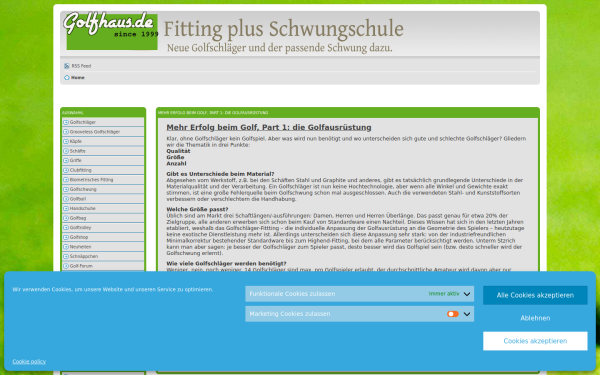Click the arrow icon beside Grooveless Golfschläger
This screenshot has width=600, height=375.
coord(66,132)
